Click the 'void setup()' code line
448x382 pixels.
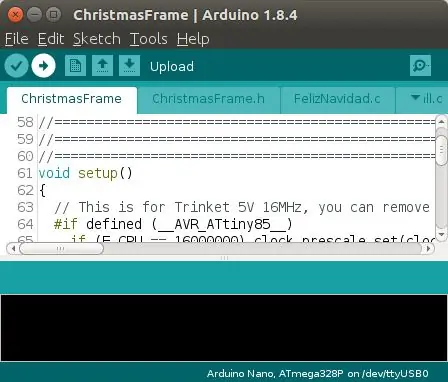85,173
